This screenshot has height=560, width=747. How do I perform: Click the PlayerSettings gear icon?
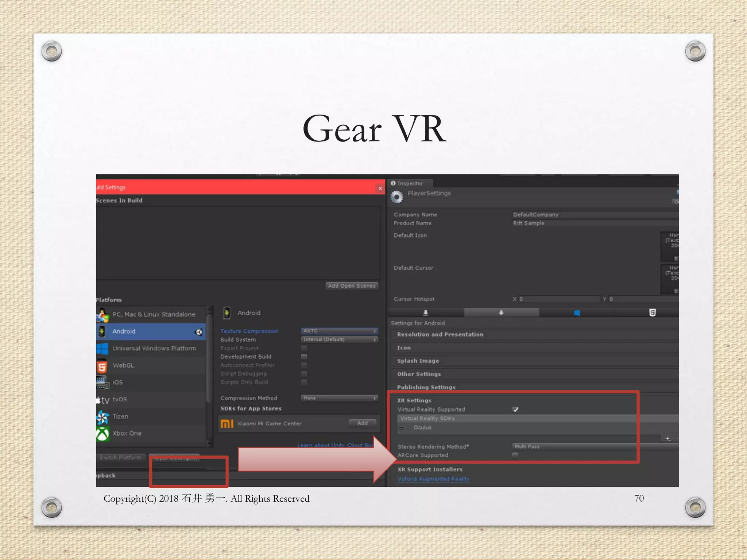397,197
